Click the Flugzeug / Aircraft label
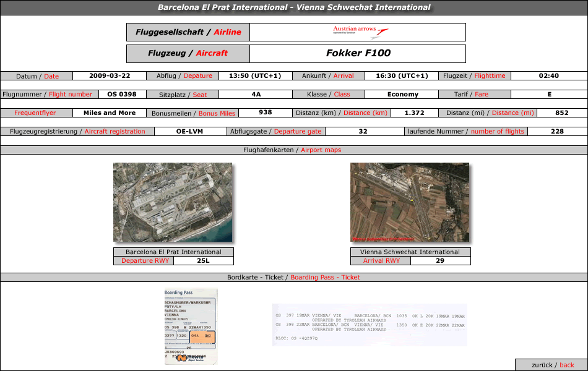 click(188, 53)
